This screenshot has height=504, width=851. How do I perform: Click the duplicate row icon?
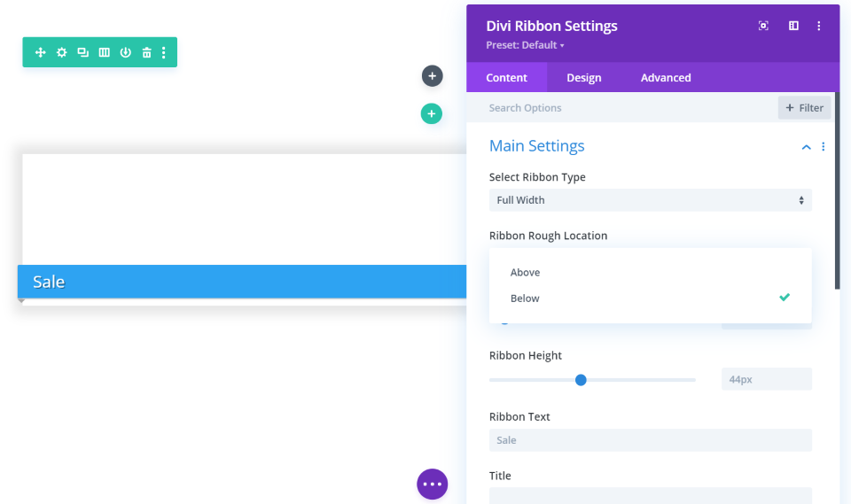(x=82, y=52)
